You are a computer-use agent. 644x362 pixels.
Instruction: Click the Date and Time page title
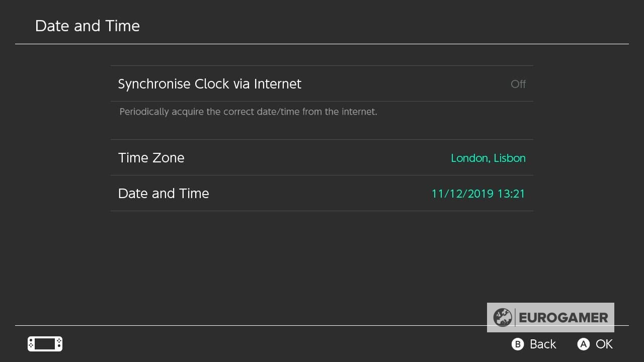88,26
